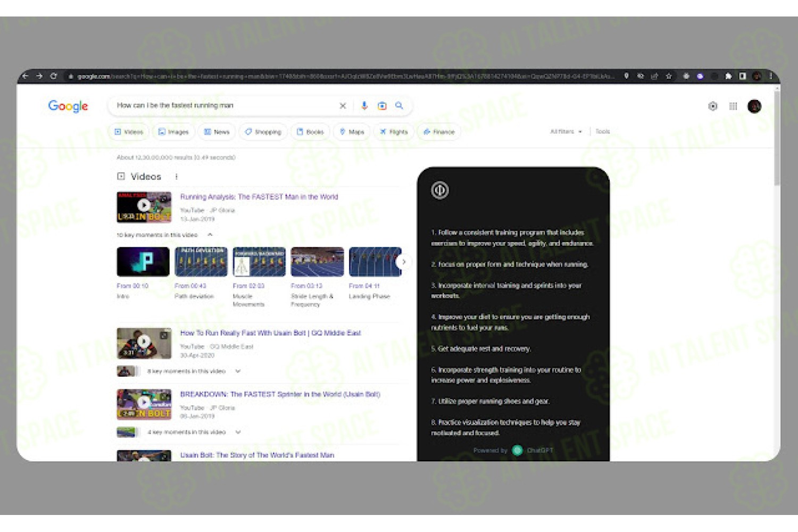The width and height of the screenshot is (798, 532).
Task: Click the page vertical scrollbar
Action: pyautogui.click(x=777, y=138)
